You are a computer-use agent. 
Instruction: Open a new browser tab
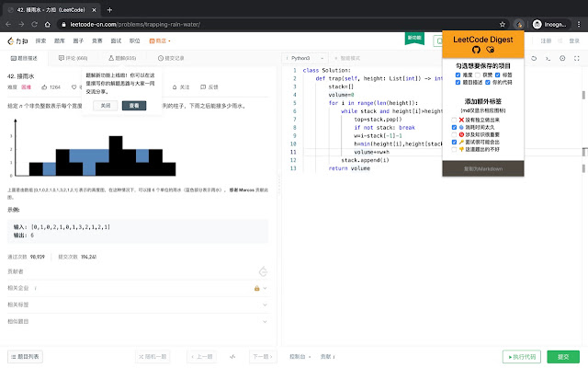109,10
